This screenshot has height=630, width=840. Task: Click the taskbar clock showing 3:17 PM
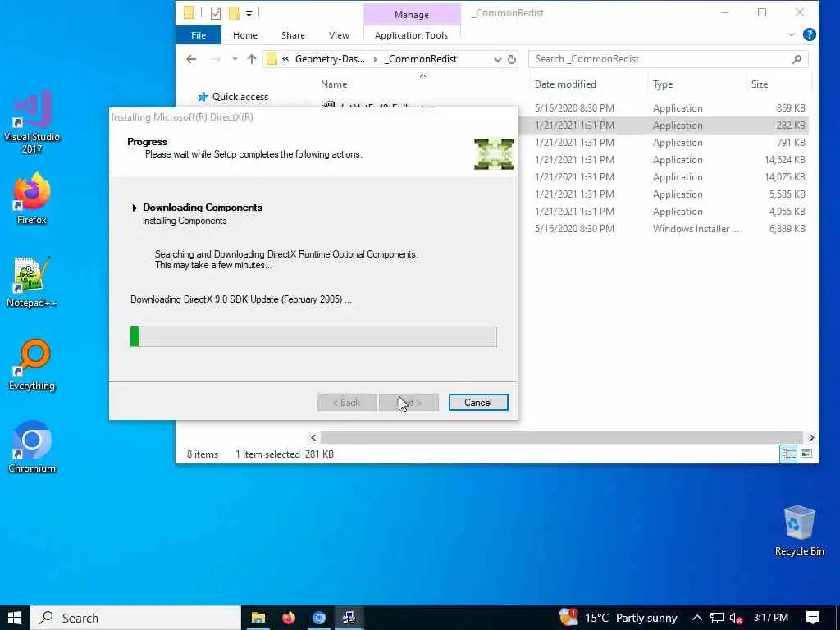click(771, 617)
